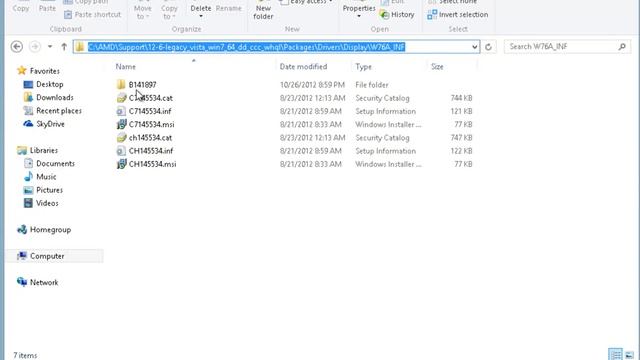This screenshot has height=360, width=640.
Task: Open the Music library
Action: [46, 177]
